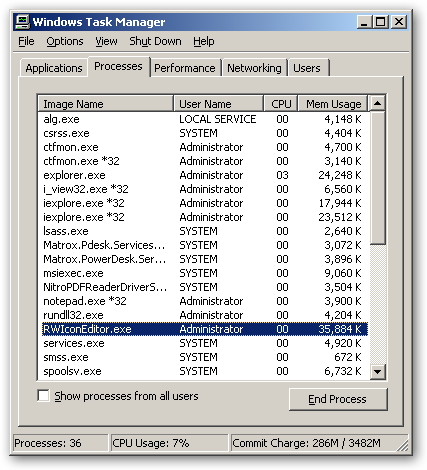Screen dimensions: 427x470
Task: Select the Matrox.PowerDesk.Ser process
Action: pos(203,259)
